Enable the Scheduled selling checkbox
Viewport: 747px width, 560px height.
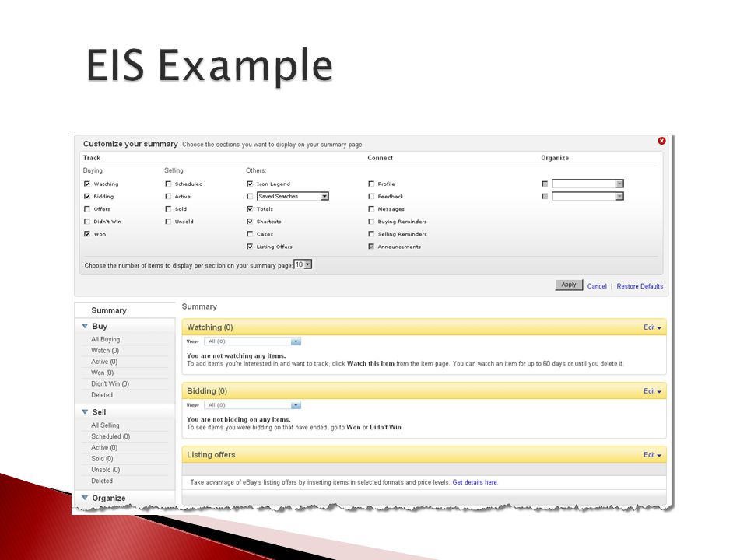click(168, 184)
